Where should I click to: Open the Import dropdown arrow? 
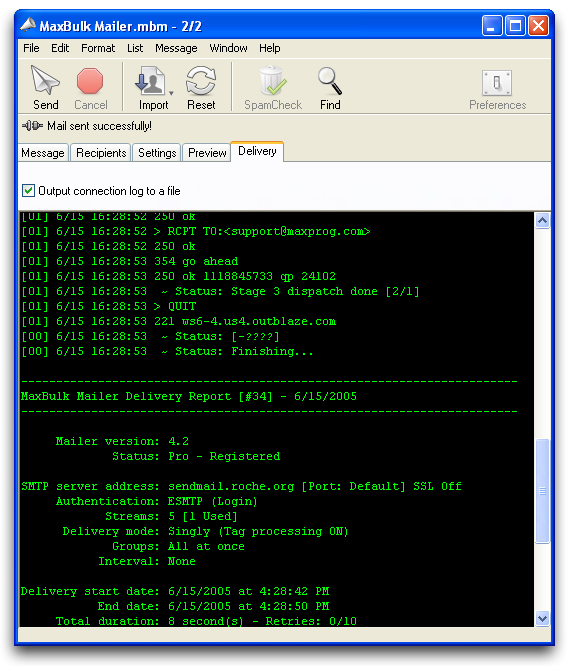[x=171, y=93]
